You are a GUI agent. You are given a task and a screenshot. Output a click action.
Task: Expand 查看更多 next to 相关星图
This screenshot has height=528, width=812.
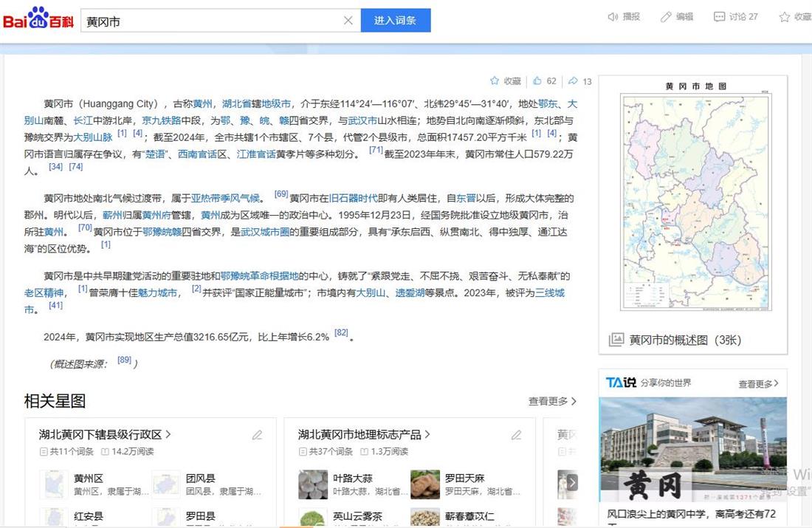click(x=552, y=401)
